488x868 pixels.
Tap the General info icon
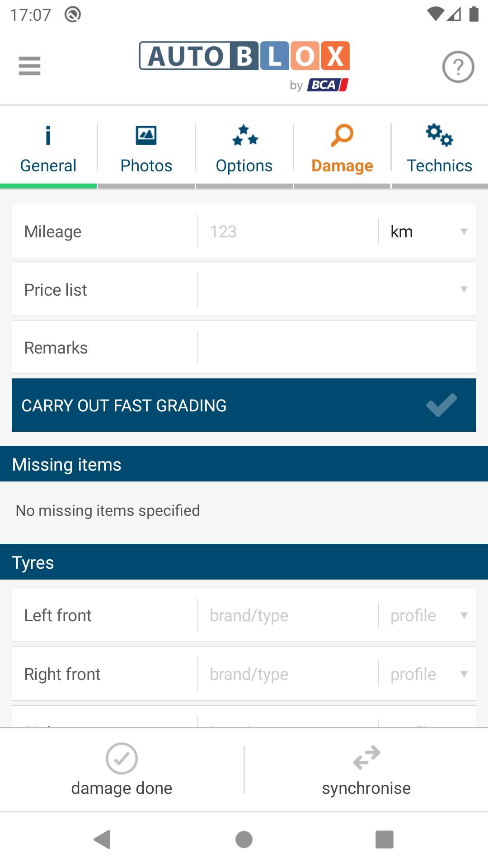[48, 135]
